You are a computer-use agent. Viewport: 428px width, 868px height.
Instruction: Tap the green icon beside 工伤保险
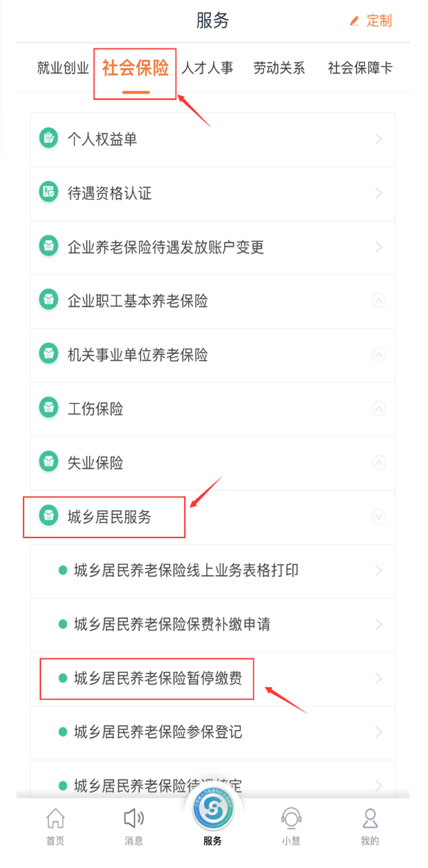coord(49,409)
